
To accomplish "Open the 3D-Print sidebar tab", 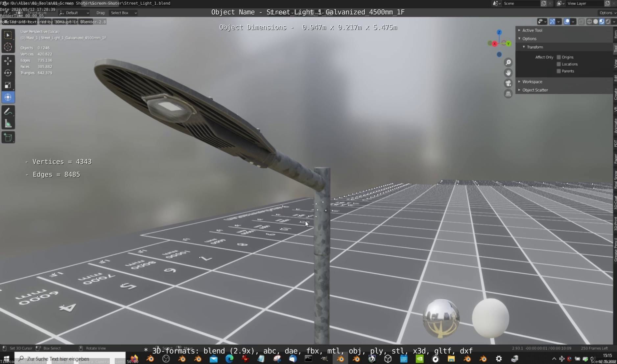I will [x=615, y=224].
